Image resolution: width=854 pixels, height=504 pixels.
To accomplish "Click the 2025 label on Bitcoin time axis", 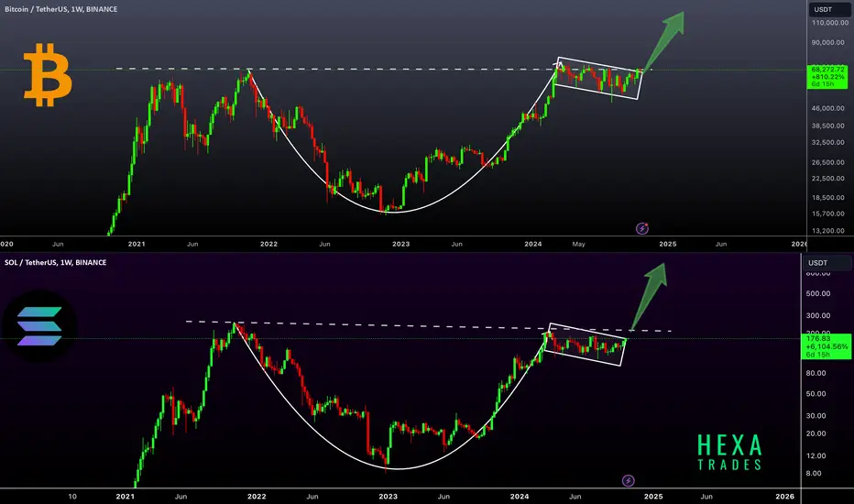I will tap(668, 244).
